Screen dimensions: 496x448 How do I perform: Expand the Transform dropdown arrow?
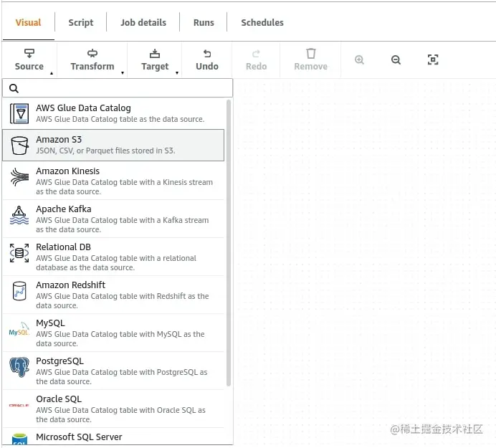pos(123,73)
